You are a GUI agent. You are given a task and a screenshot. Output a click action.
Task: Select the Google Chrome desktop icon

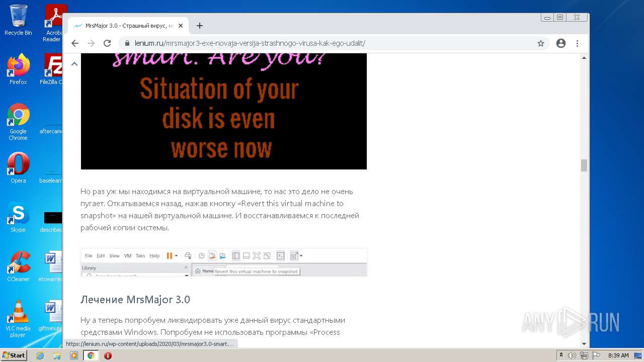click(18, 122)
